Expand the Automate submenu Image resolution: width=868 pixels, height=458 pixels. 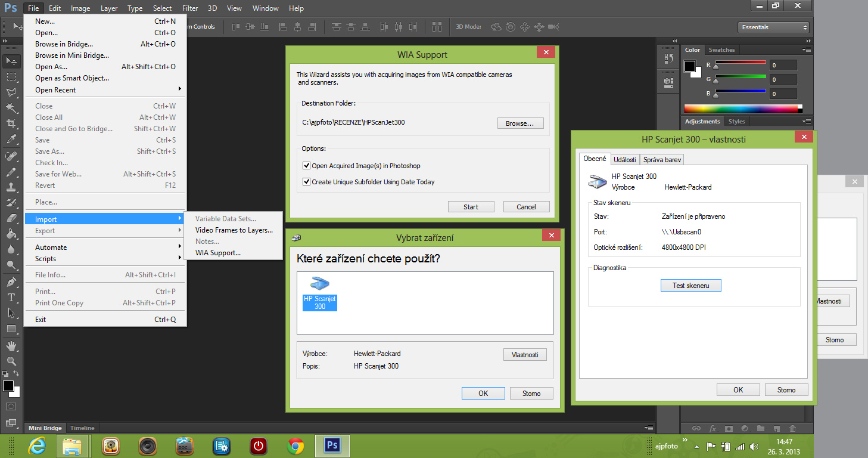click(x=105, y=247)
